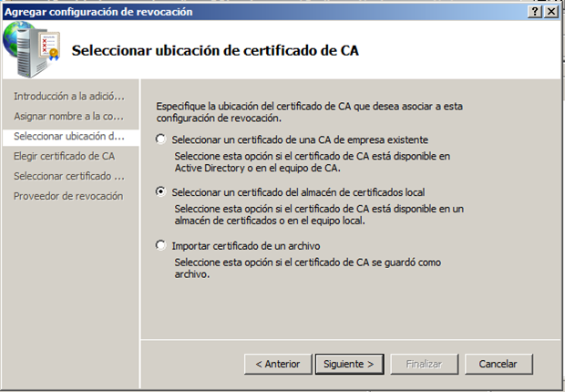Viewport: 565px width, 392px height.
Task: Click the server certificate wizard icon
Action: 31,46
